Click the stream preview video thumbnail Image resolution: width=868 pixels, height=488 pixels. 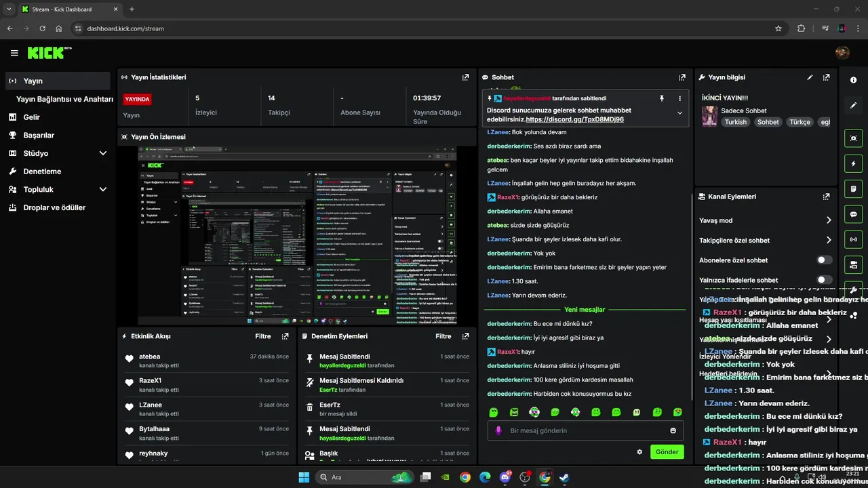(x=297, y=236)
